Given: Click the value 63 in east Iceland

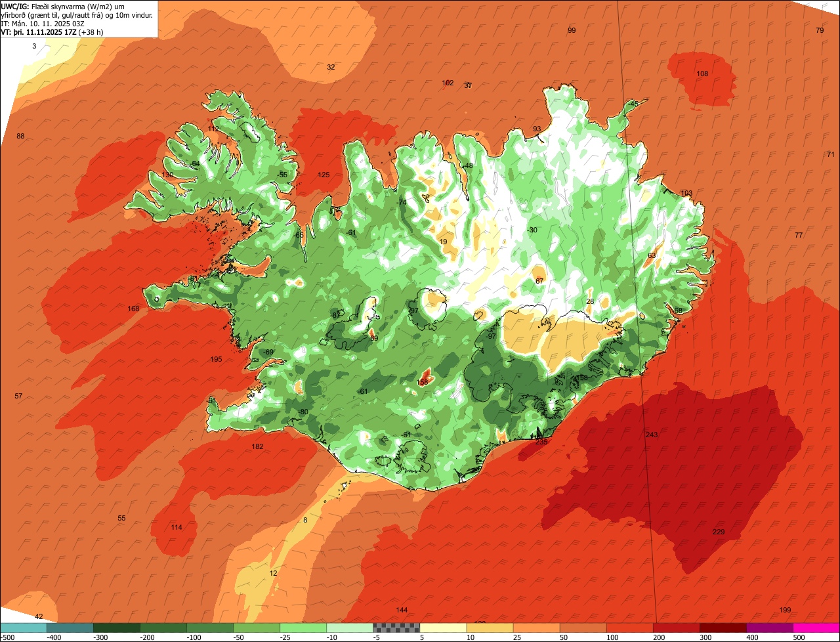Looking at the screenshot, I should coord(652,256).
